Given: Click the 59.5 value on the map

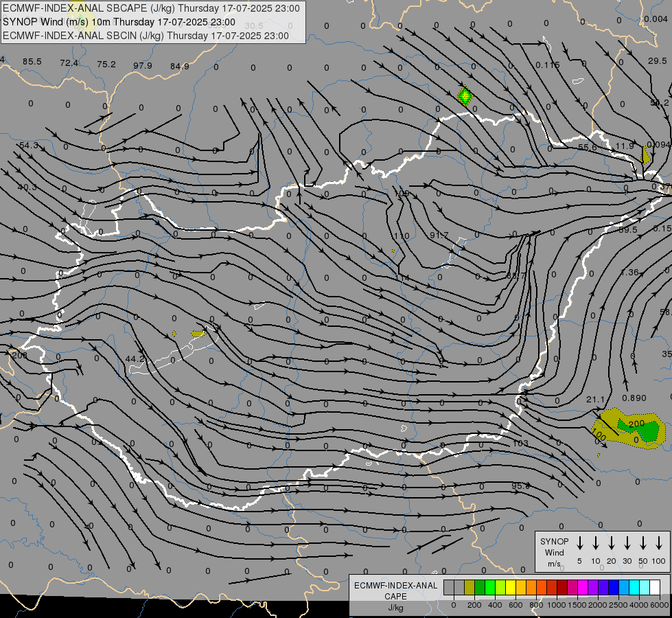Looking at the screenshot, I should point(628,230).
